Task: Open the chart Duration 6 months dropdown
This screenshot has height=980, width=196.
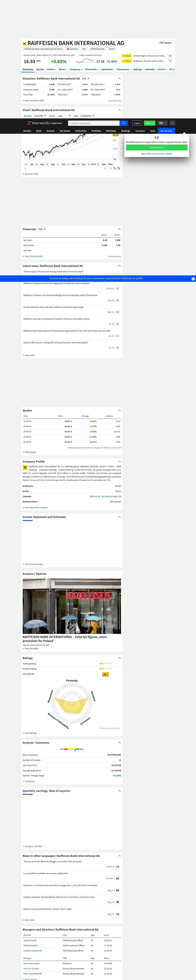Action: click(40, 116)
